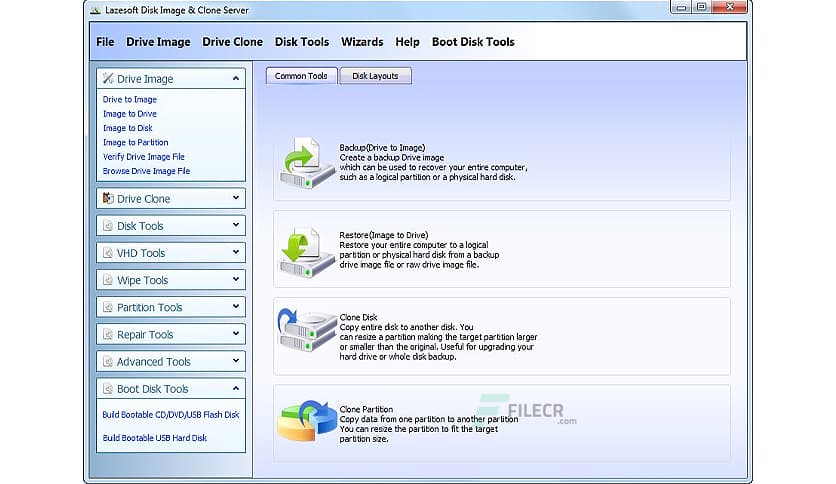This screenshot has height=484, width=836.
Task: Maximize the Lazesoft window
Action: 702,7
